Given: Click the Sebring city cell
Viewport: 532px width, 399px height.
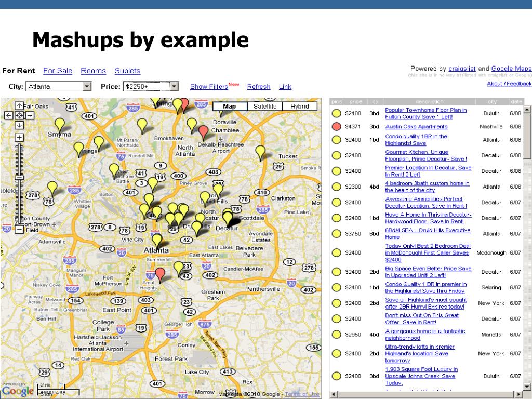Looking at the screenshot, I should pyautogui.click(x=491, y=287).
